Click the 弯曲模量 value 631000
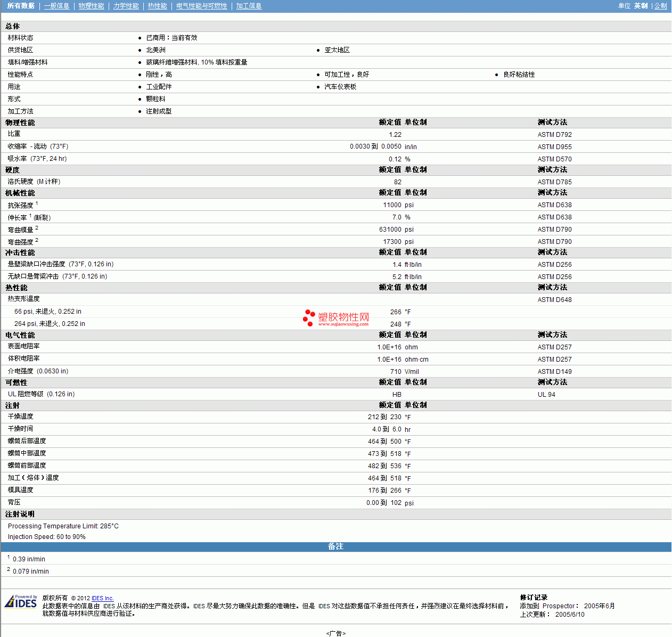This screenshot has height=637, width=672. tap(390, 230)
